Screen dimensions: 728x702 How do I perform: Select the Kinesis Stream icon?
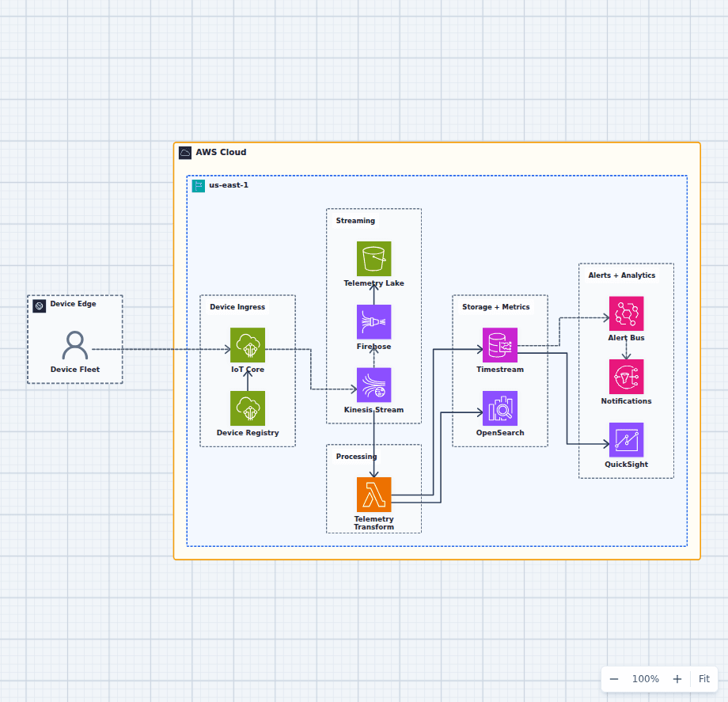[373, 385]
